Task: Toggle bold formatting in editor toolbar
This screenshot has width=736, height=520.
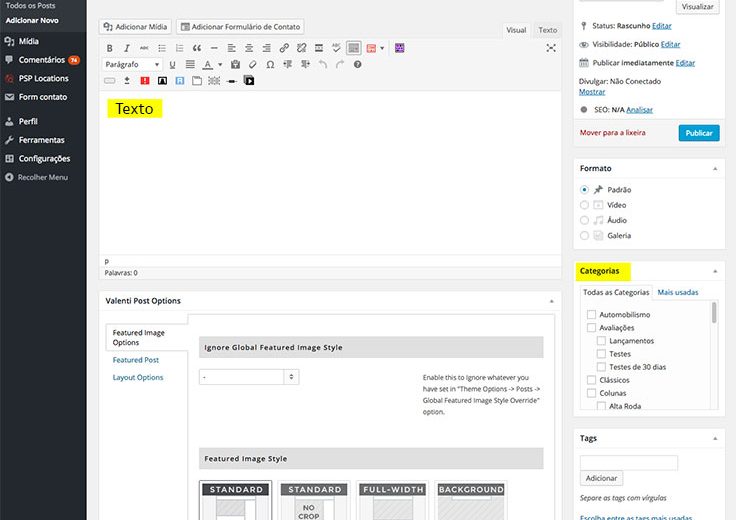Action: (110, 48)
